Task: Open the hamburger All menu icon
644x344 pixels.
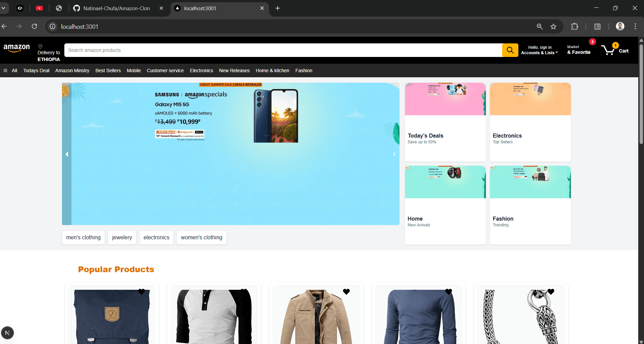Action: pos(5,70)
